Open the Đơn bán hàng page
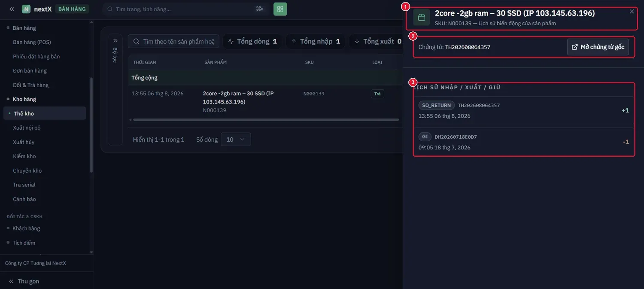644x289 pixels. click(30, 70)
